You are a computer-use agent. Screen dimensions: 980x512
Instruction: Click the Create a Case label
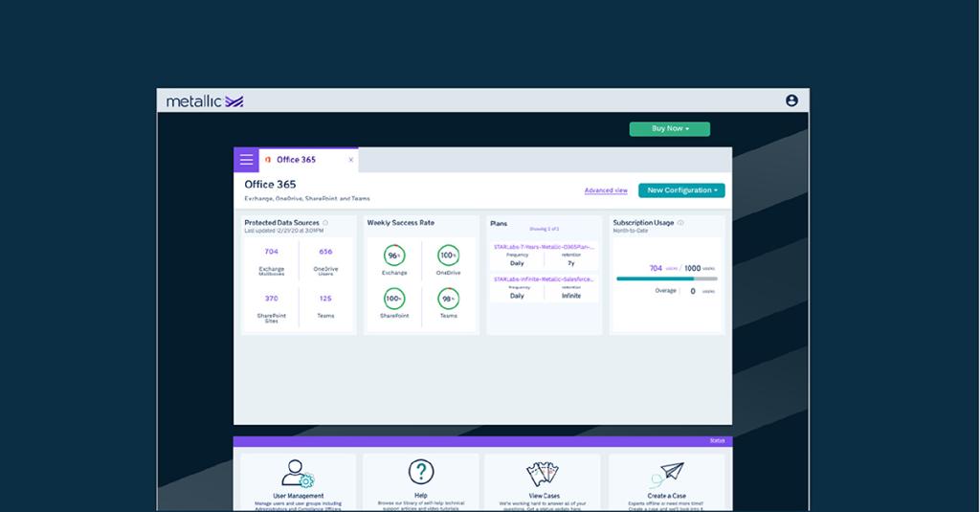tap(666, 496)
